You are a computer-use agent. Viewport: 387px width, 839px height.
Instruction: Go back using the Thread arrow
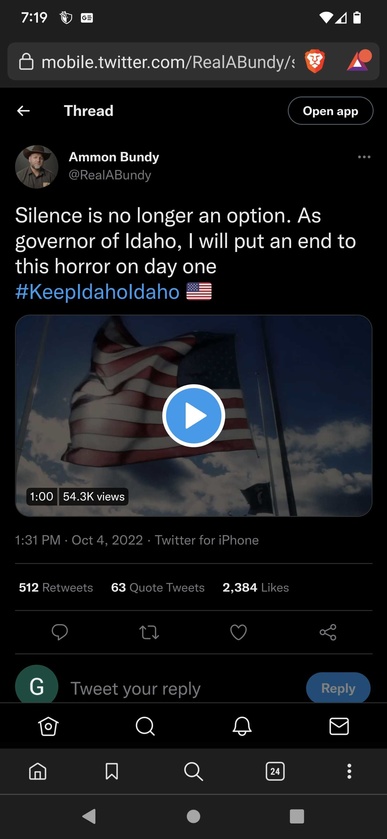24,111
